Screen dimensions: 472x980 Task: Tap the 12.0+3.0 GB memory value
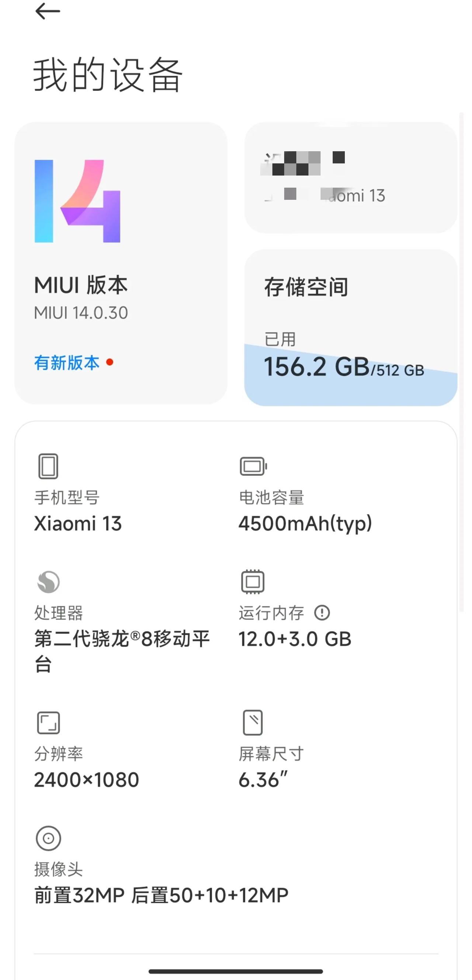click(x=295, y=639)
